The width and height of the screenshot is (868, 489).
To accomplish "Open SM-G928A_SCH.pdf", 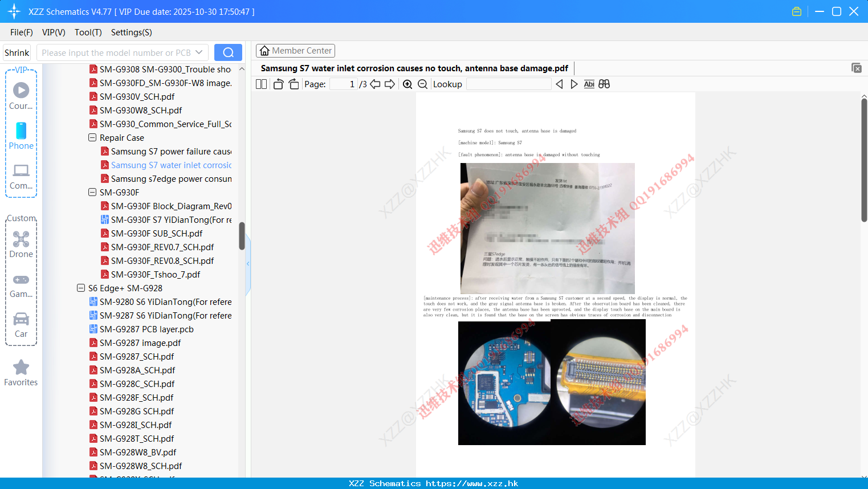I will (x=132, y=370).
